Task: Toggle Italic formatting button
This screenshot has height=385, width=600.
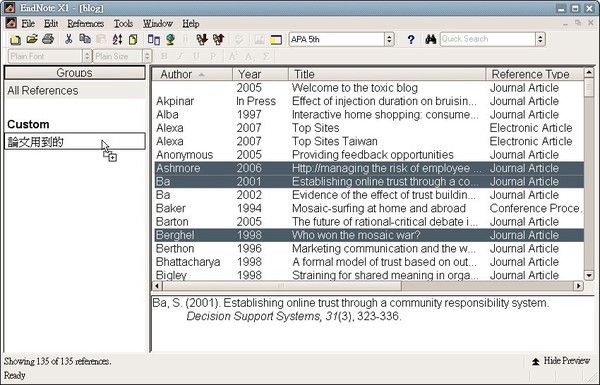Action: point(180,56)
